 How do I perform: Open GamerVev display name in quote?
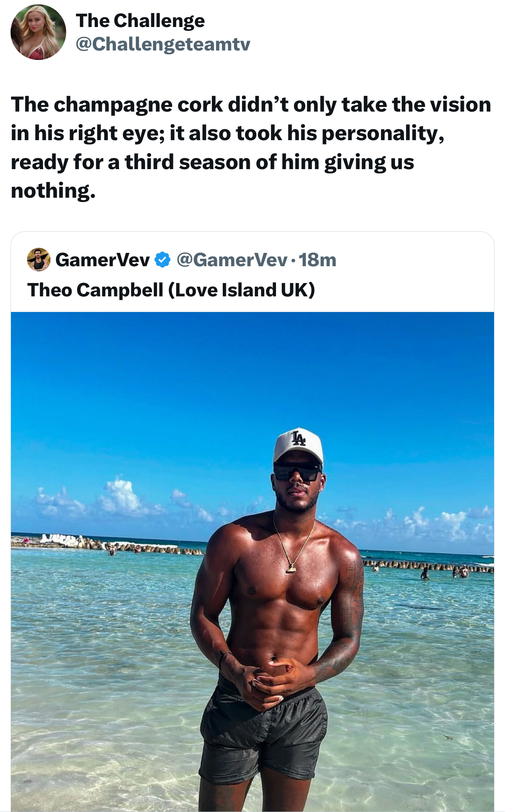(103, 260)
